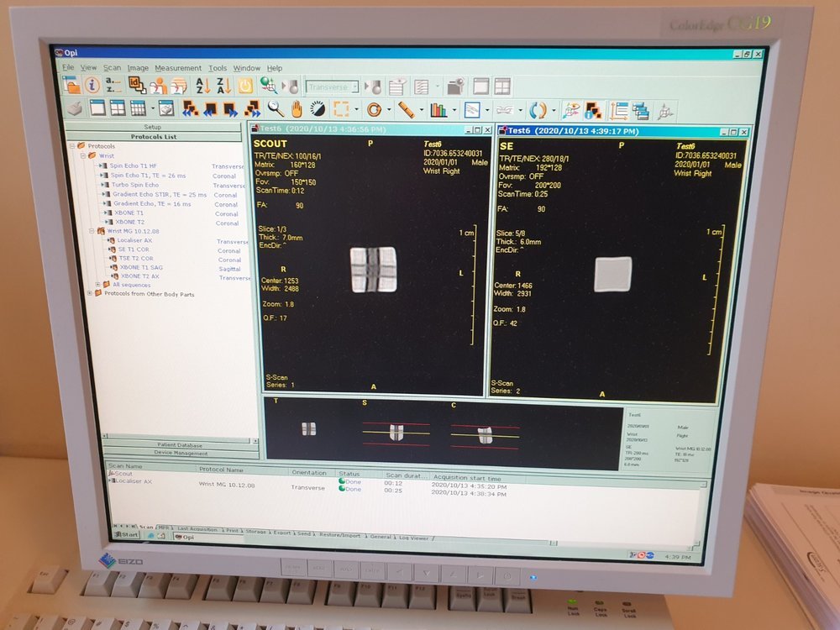Click the T transverse localizer thumbnail

[308, 428]
